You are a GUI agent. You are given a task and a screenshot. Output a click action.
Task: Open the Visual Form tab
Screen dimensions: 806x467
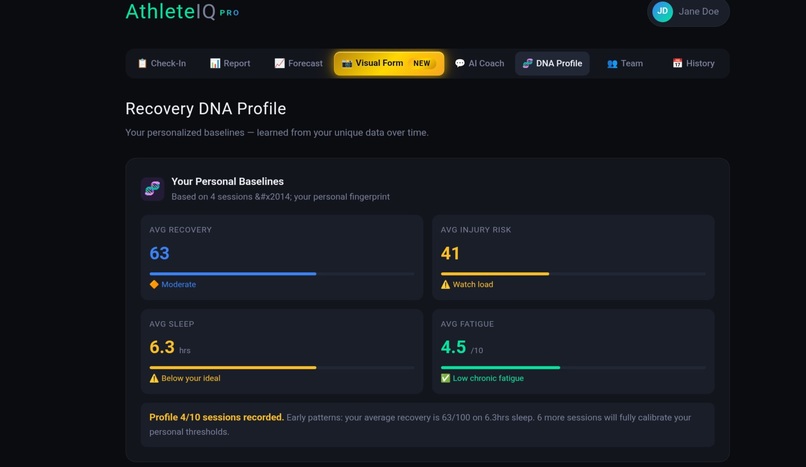pyautogui.click(x=389, y=63)
